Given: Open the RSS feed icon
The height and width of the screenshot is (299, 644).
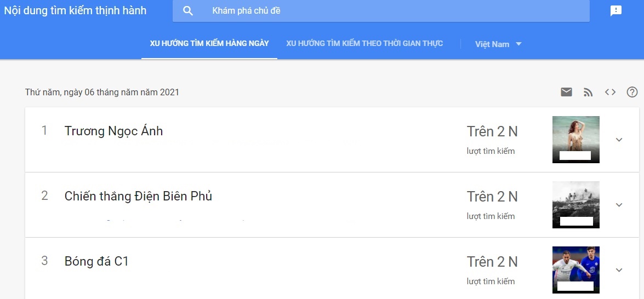Looking at the screenshot, I should (x=588, y=92).
